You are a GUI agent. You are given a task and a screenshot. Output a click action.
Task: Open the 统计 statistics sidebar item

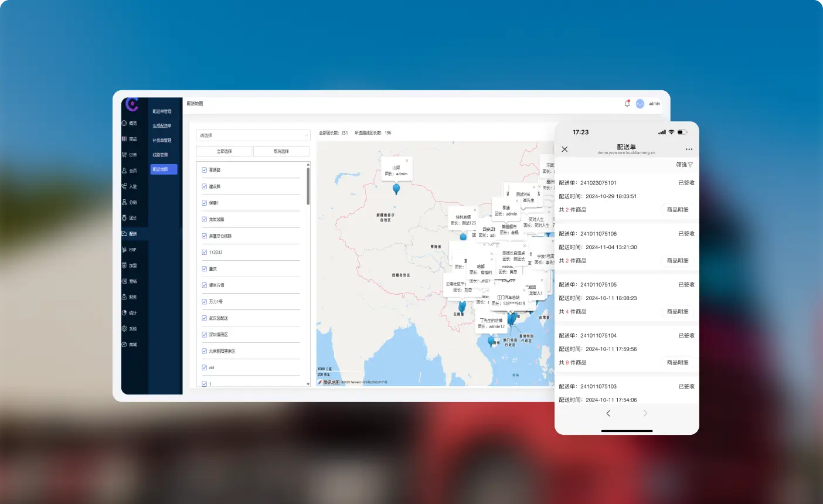point(130,313)
